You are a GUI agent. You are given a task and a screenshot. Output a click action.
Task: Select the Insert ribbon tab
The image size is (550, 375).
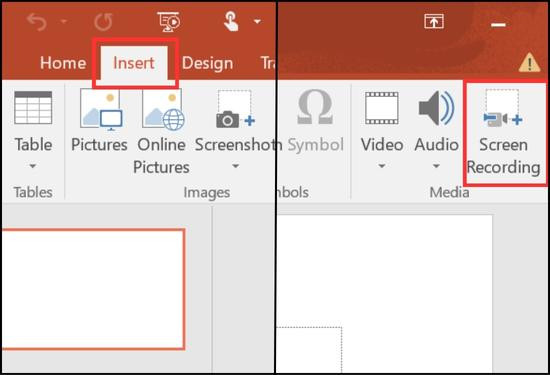pyautogui.click(x=134, y=63)
